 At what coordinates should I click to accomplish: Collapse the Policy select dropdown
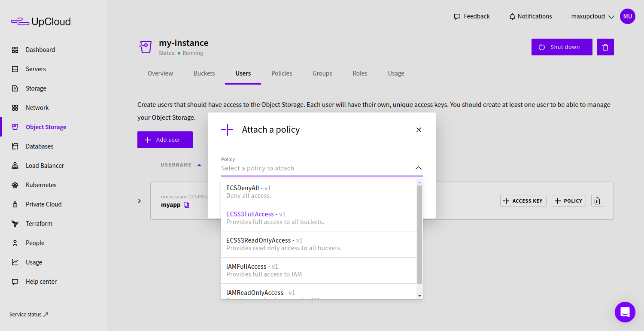tap(419, 168)
